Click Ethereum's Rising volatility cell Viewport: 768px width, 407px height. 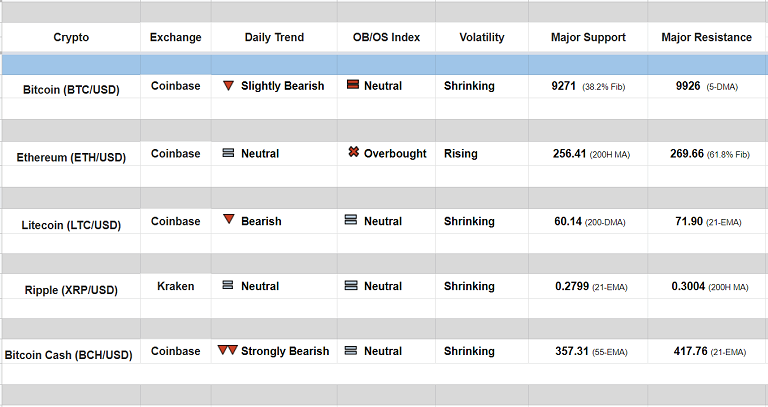pyautogui.click(x=461, y=154)
